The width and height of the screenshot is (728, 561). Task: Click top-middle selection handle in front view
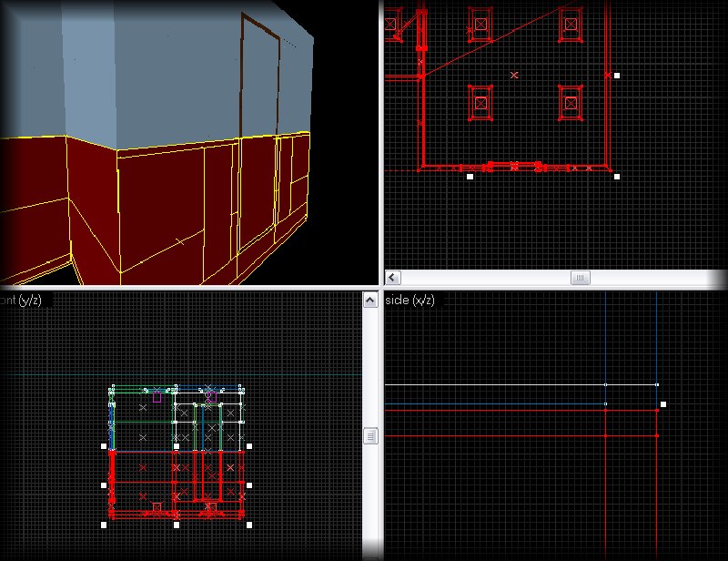[177, 446]
